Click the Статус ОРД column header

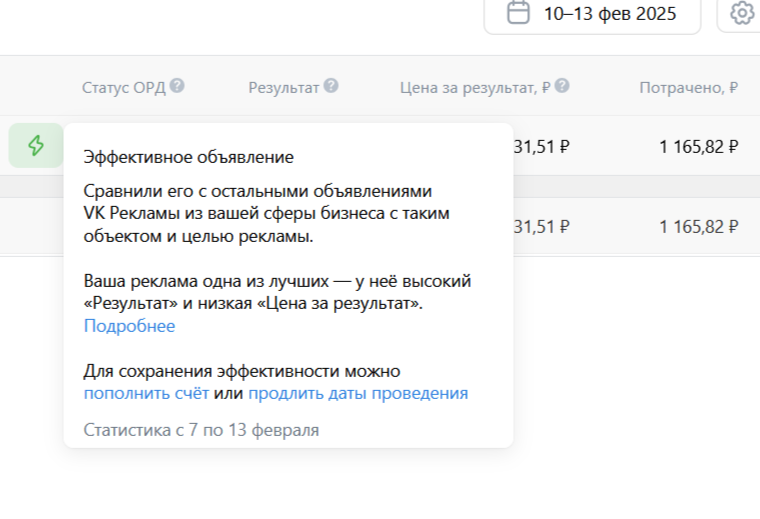124,87
